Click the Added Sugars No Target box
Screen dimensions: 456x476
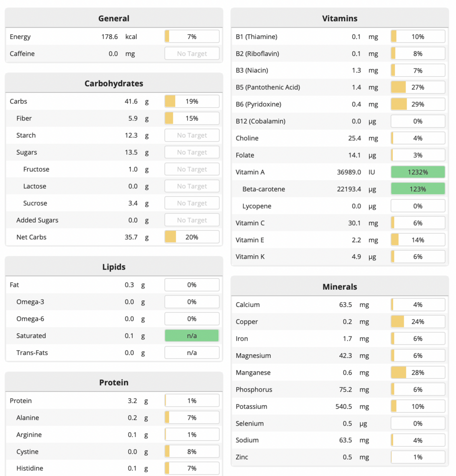[x=192, y=220]
